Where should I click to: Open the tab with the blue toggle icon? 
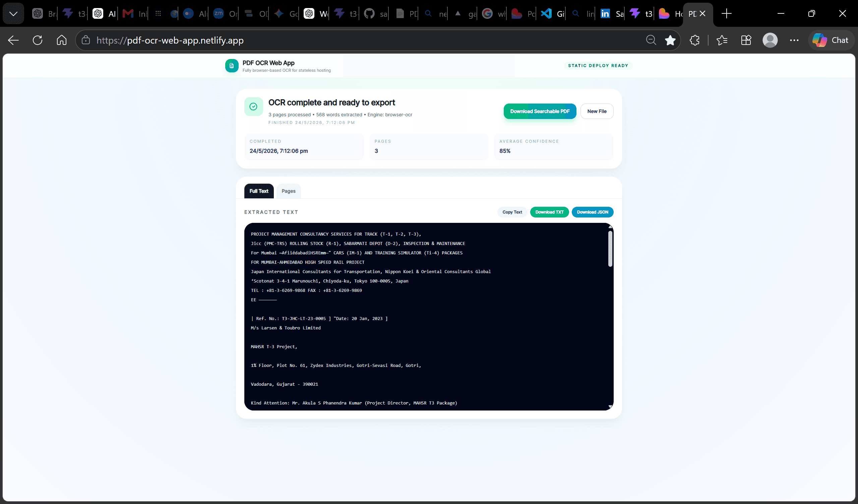click(x=195, y=14)
